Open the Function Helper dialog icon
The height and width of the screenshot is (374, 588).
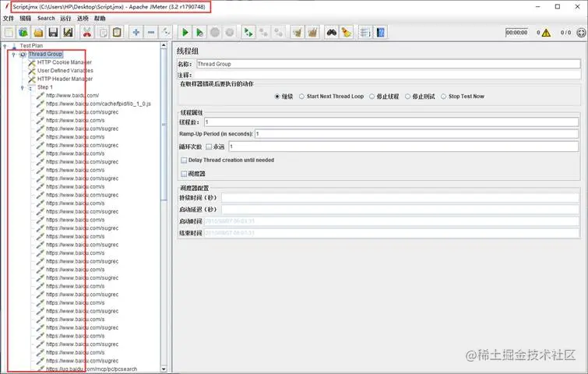click(365, 33)
